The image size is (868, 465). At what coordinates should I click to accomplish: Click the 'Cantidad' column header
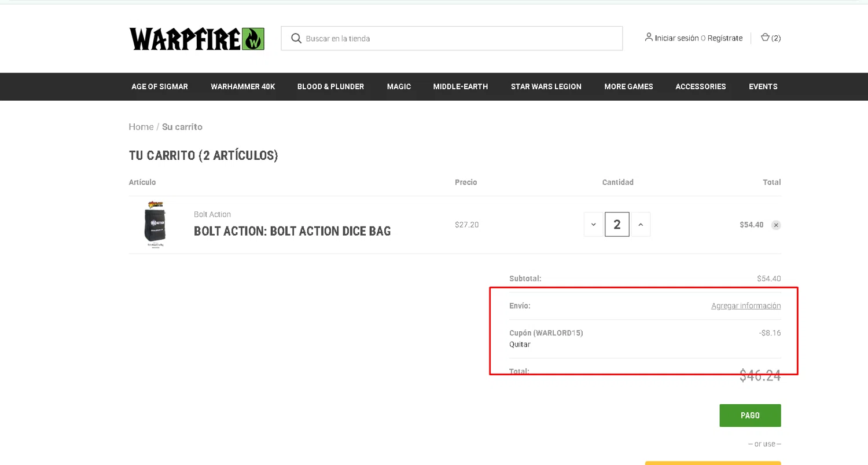tap(618, 182)
